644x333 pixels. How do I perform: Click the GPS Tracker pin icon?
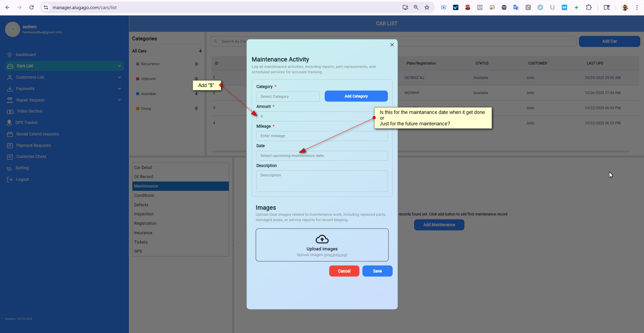pyautogui.click(x=9, y=123)
